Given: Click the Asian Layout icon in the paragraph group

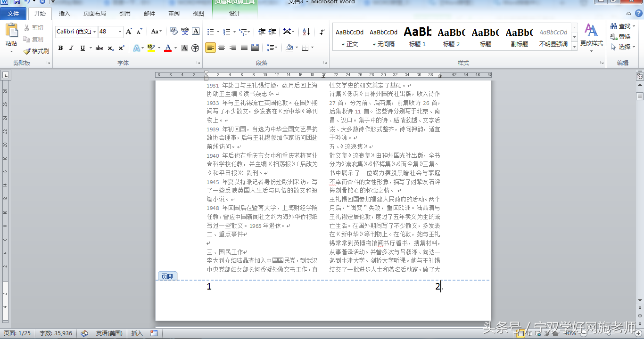Looking at the screenshot, I should 288,32.
